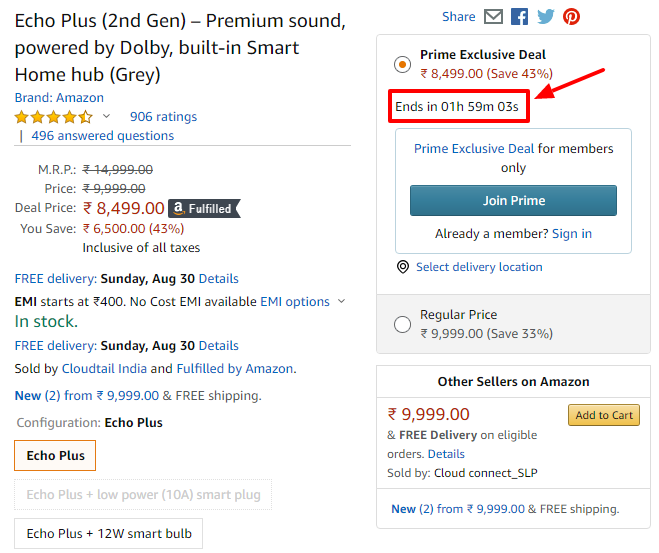Select the Prime Exclusive Deal radio button
The width and height of the screenshot is (659, 553).
(x=402, y=65)
